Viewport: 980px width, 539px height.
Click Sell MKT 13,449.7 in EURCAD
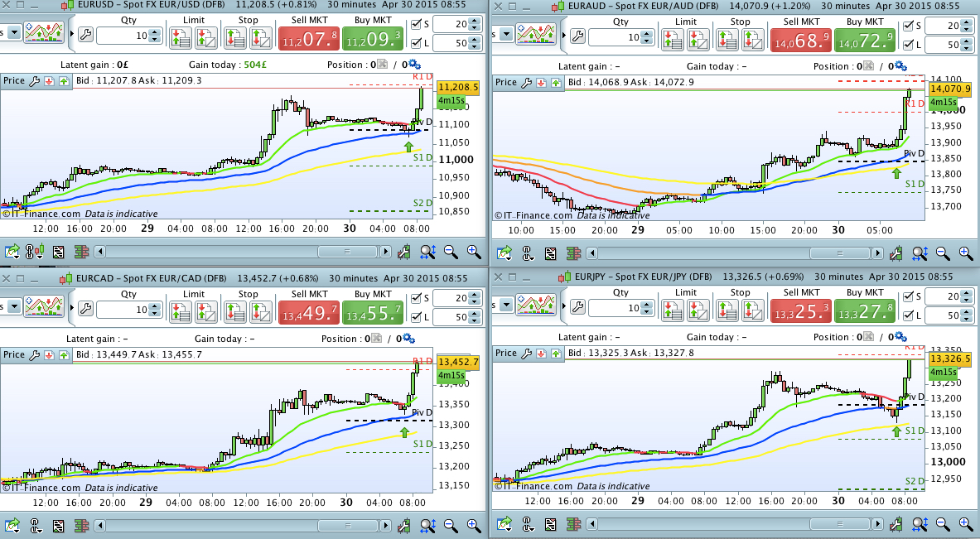(x=309, y=312)
